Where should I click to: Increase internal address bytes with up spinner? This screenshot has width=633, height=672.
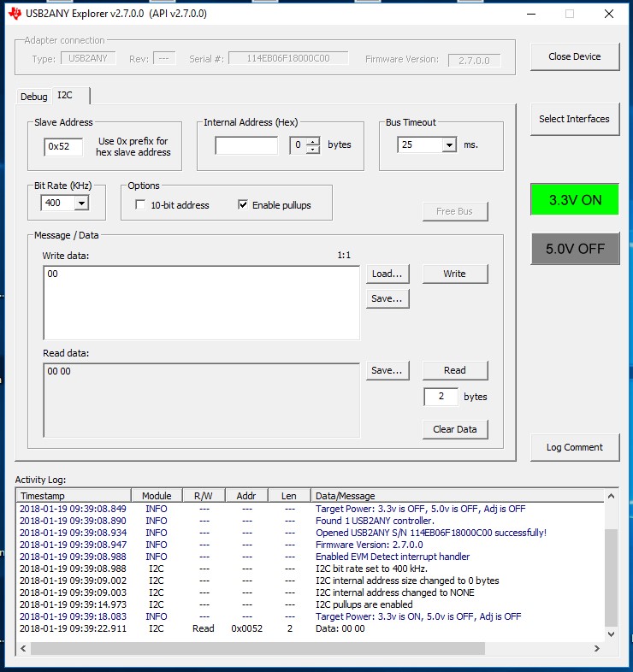tap(313, 141)
